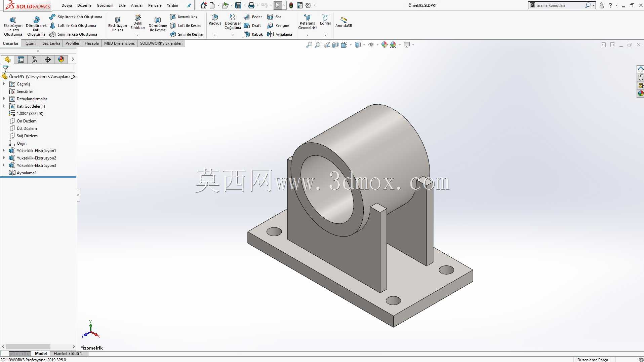644x362 pixels.
Task: Click the rebuild traffic light icon
Action: tap(291, 5)
